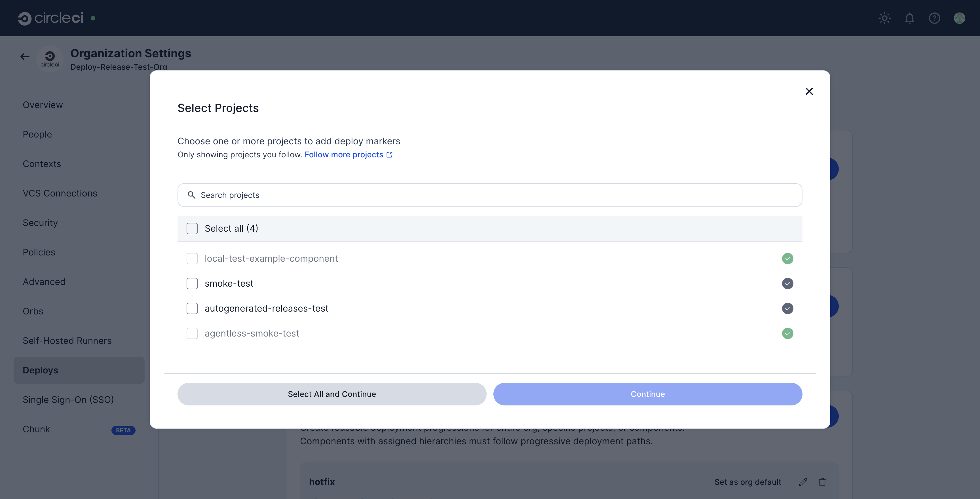Check the smoke-test project checkbox
This screenshot has width=980, height=499.
click(x=192, y=283)
